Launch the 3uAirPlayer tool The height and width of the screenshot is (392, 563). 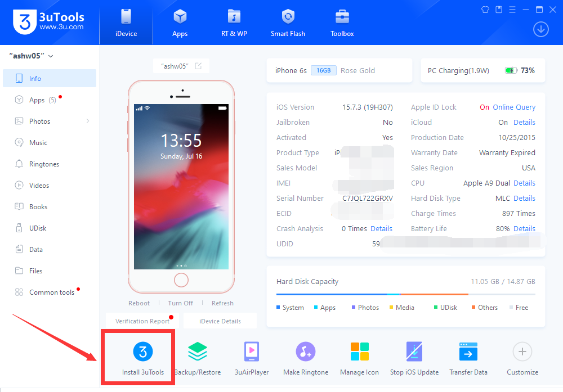(x=252, y=358)
